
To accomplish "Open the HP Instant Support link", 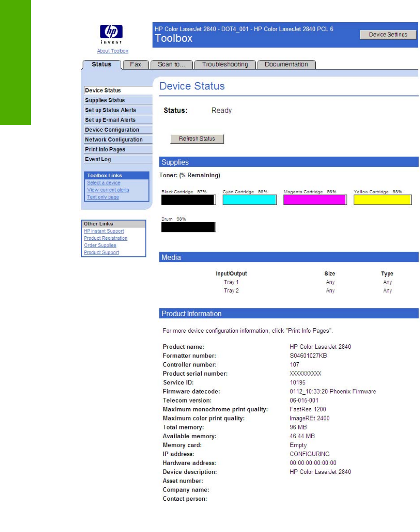I will [x=104, y=231].
